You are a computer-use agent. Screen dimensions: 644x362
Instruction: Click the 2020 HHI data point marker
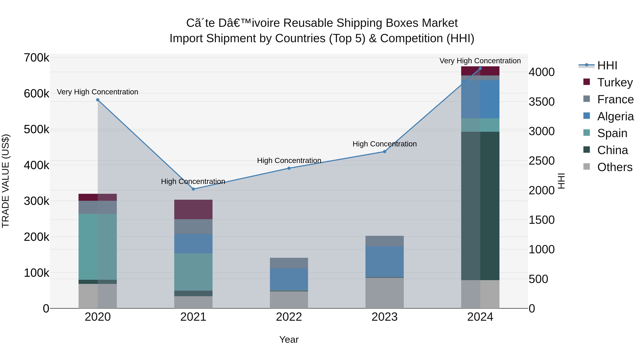[x=98, y=100]
